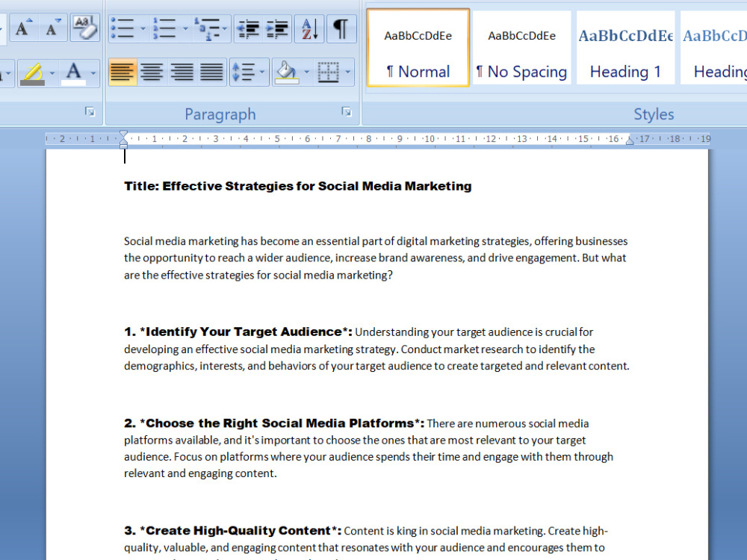Image resolution: width=747 pixels, height=560 pixels.
Task: Click heading "Identify Your Target Audience"
Action: click(244, 332)
